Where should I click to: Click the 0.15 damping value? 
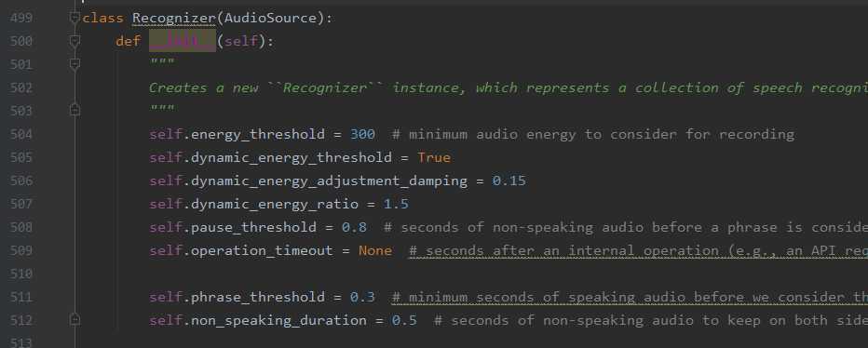pyautogui.click(x=509, y=181)
